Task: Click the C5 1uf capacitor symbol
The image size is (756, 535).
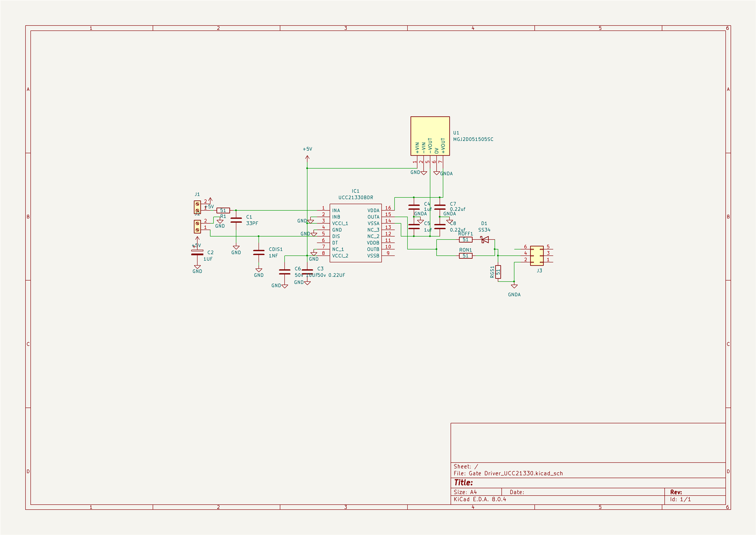Action: [414, 227]
